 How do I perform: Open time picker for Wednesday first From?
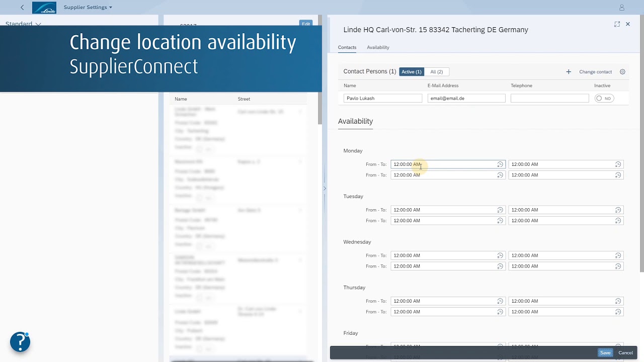(x=500, y=255)
